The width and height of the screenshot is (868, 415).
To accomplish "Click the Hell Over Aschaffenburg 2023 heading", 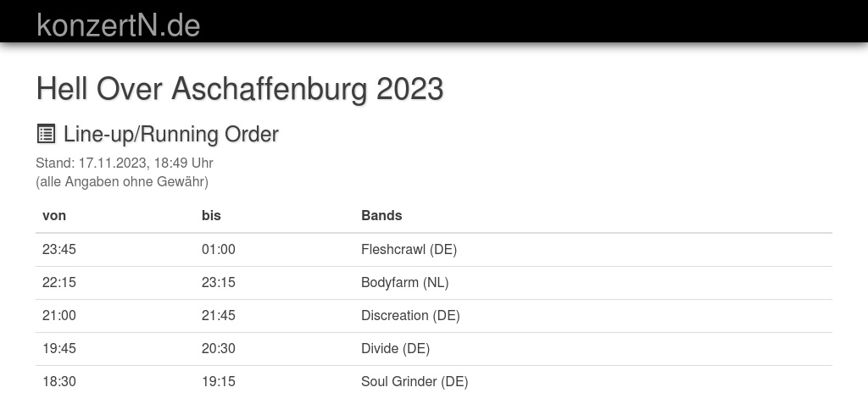I will (239, 89).
